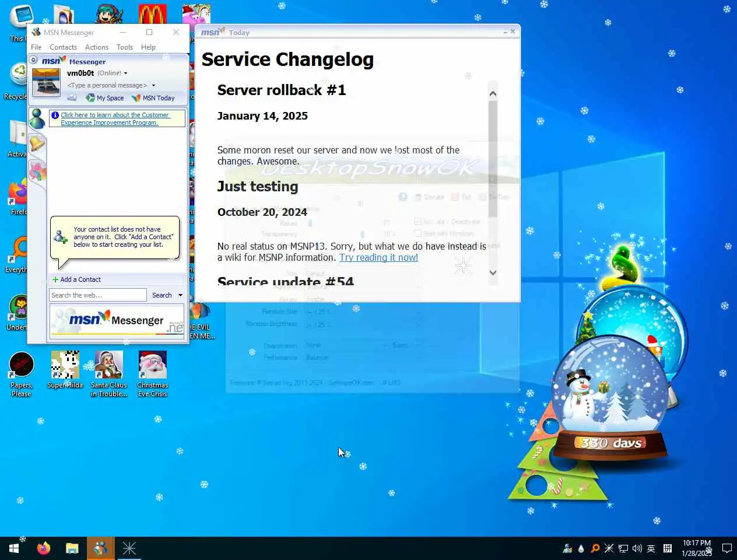Open the taskbar clock showing 10:17 PM
The image size is (737, 560).
(697, 548)
